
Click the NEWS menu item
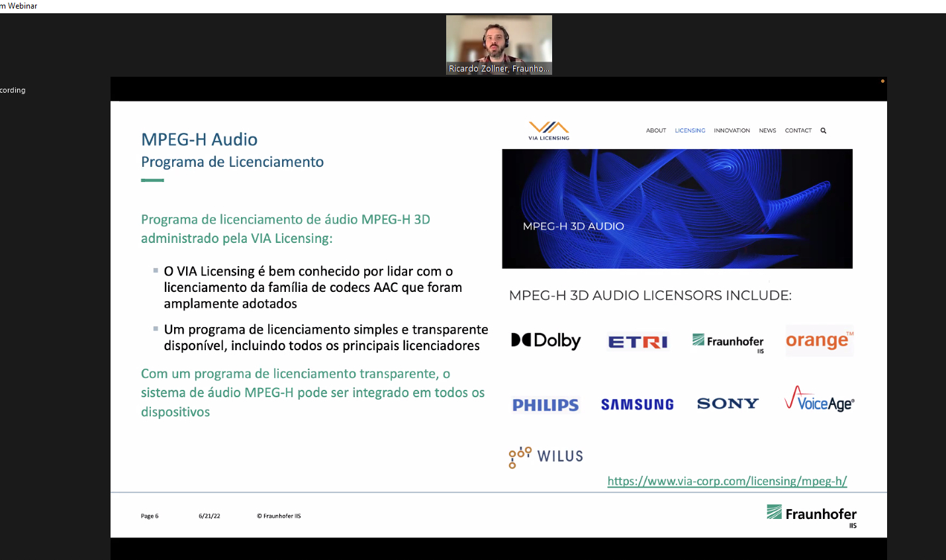pos(767,130)
